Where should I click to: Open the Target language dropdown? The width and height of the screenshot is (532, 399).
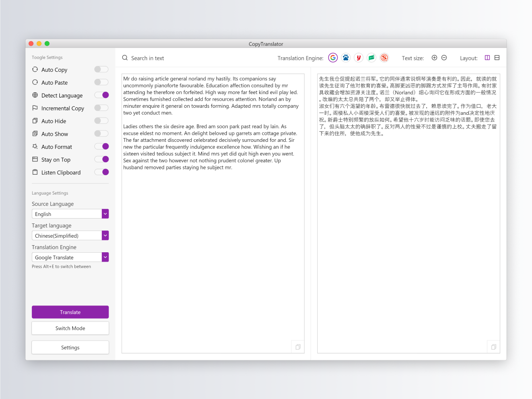point(105,235)
